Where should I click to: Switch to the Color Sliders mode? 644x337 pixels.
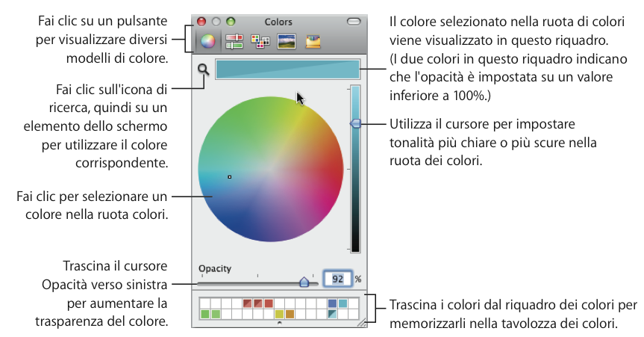234,43
